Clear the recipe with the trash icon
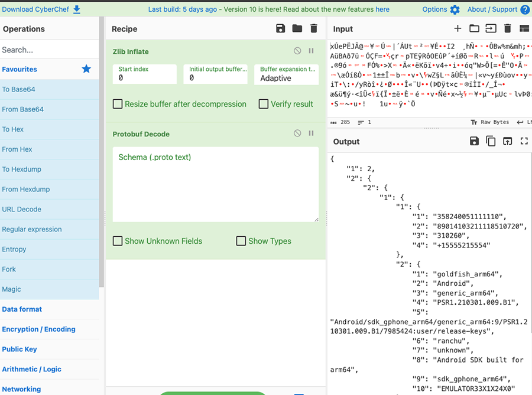The image size is (532, 395). (x=314, y=29)
